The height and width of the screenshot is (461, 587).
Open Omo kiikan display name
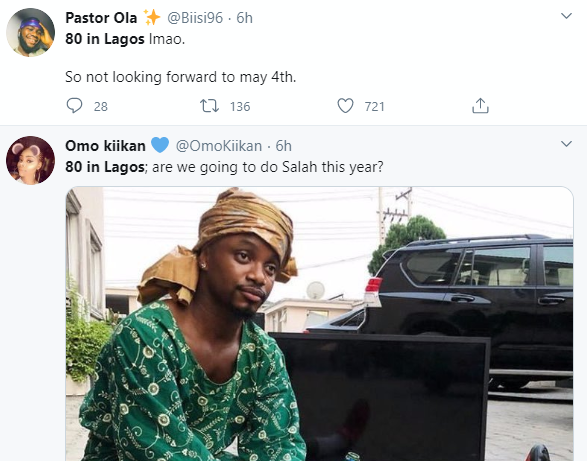105,146
